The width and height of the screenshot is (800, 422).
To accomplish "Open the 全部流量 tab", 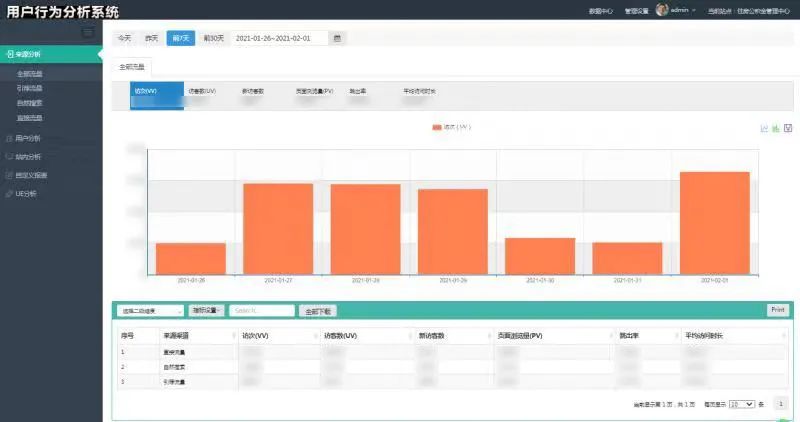I will coord(131,66).
